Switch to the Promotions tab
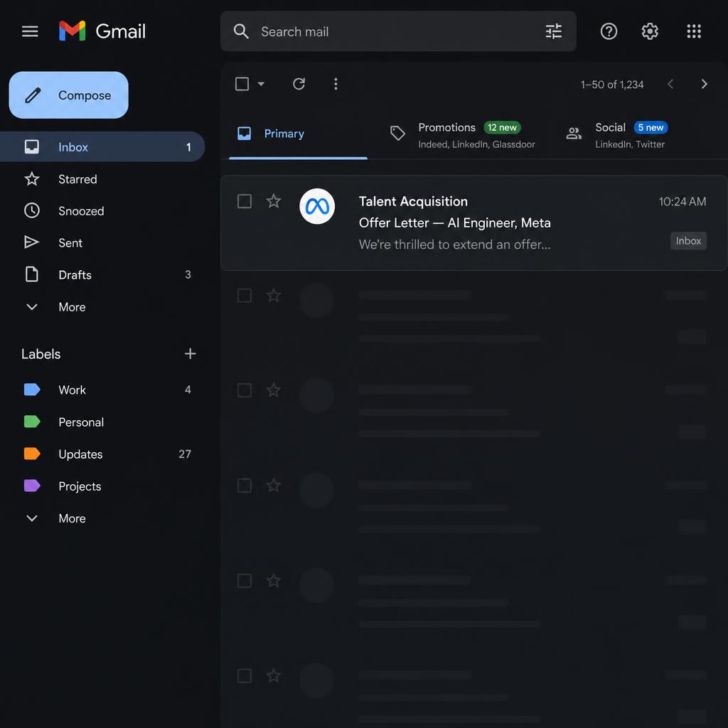This screenshot has height=728, width=728. [462, 135]
